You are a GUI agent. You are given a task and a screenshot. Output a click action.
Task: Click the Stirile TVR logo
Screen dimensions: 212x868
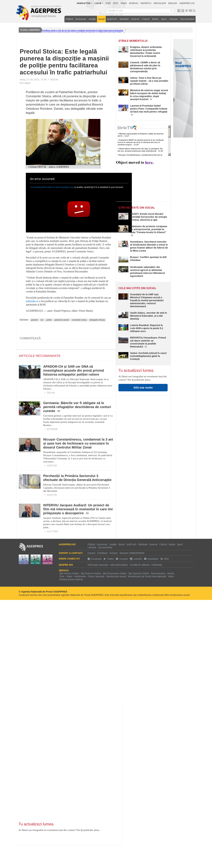pyautogui.click(x=127, y=128)
